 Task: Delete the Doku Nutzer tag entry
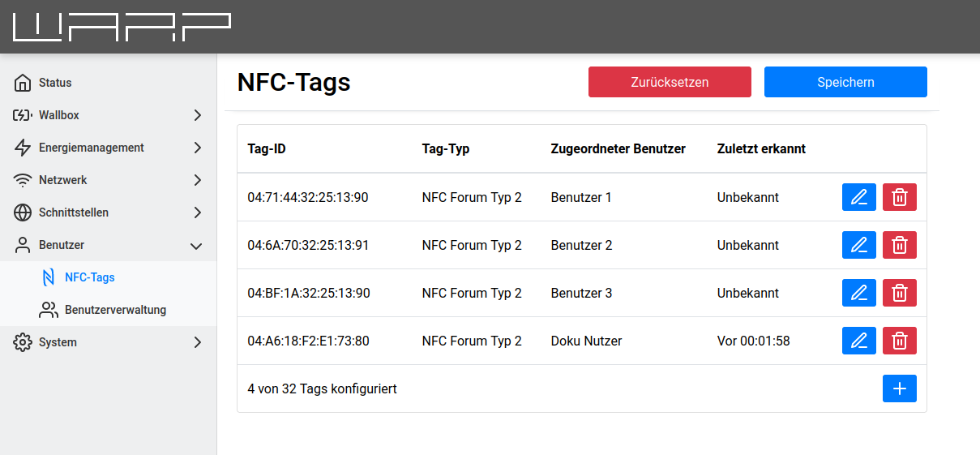point(899,341)
